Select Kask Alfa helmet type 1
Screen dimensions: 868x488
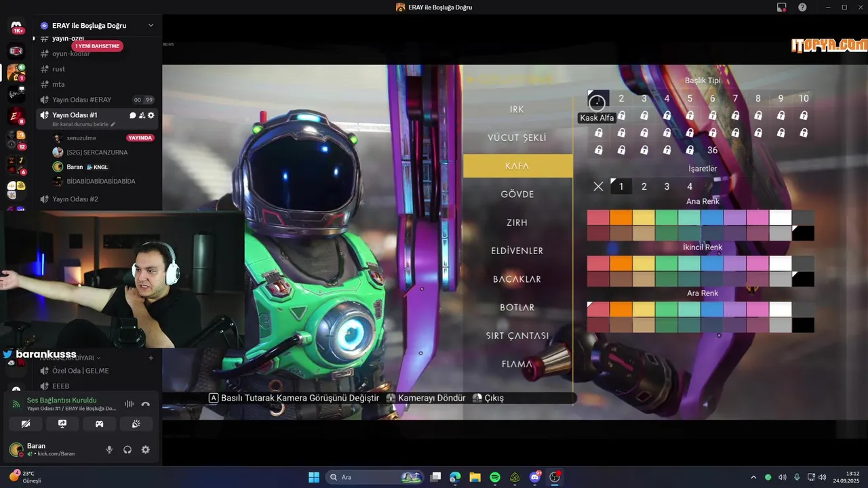597,100
